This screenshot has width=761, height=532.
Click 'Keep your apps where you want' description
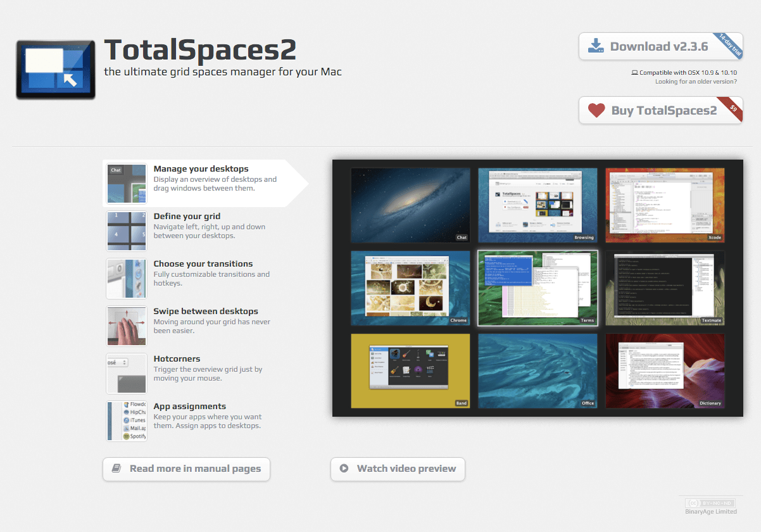(208, 421)
